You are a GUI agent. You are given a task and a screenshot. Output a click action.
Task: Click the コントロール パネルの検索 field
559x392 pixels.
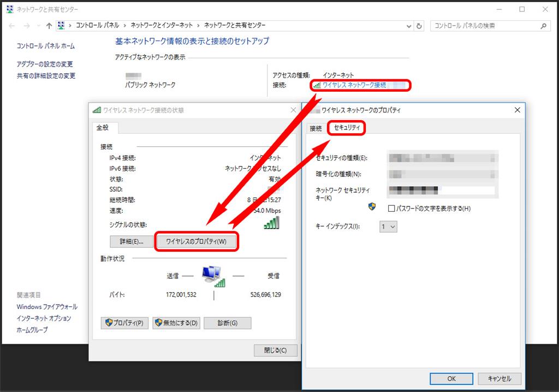click(x=490, y=26)
